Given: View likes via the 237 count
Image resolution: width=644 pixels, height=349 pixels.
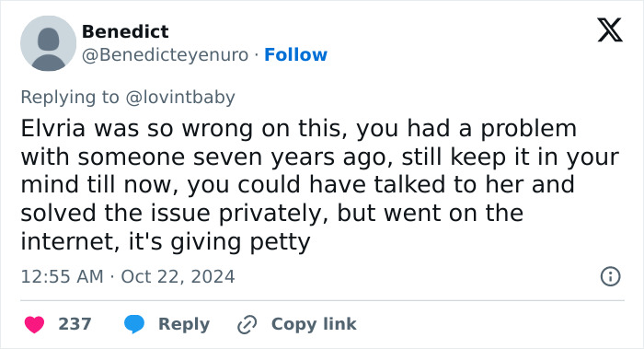Looking at the screenshot, I should [75, 324].
